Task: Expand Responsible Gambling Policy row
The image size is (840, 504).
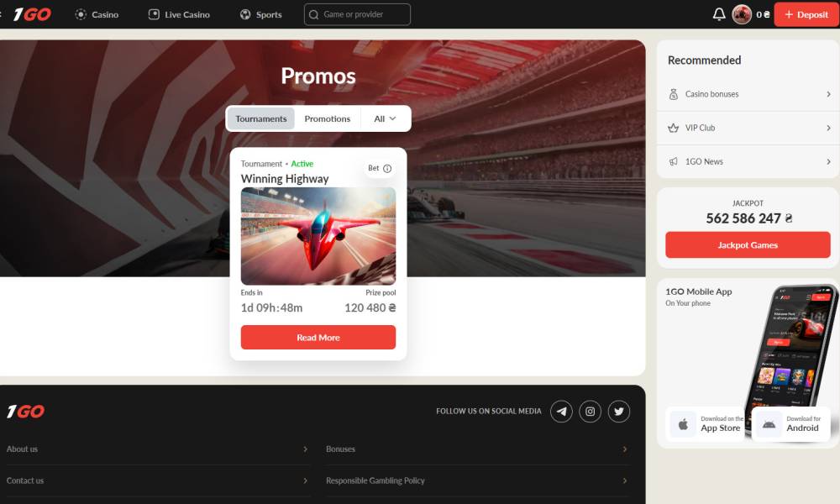Action: pos(476,480)
